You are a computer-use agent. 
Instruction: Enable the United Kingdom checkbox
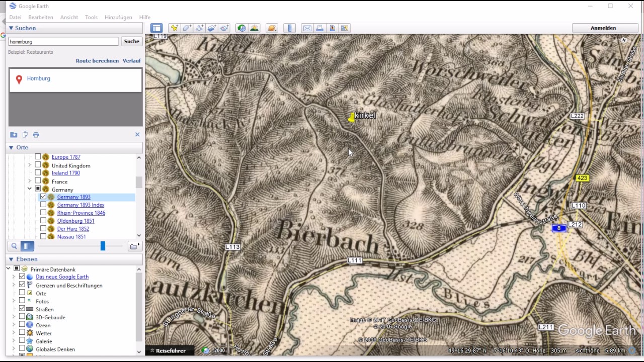pos(38,165)
